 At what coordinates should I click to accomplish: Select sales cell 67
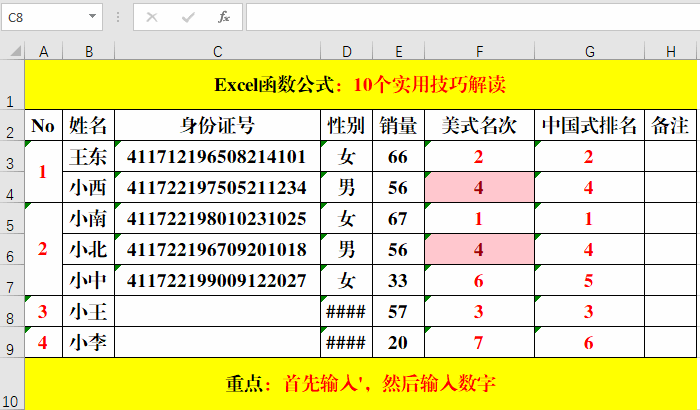point(399,218)
